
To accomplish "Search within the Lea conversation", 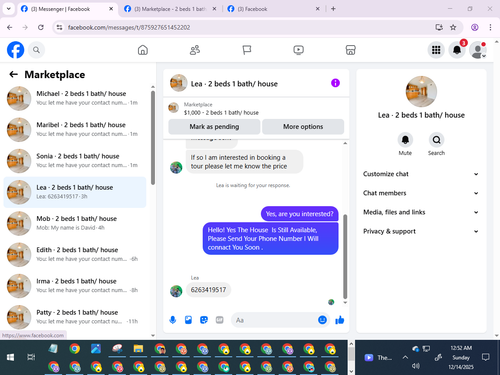I will coord(436,140).
